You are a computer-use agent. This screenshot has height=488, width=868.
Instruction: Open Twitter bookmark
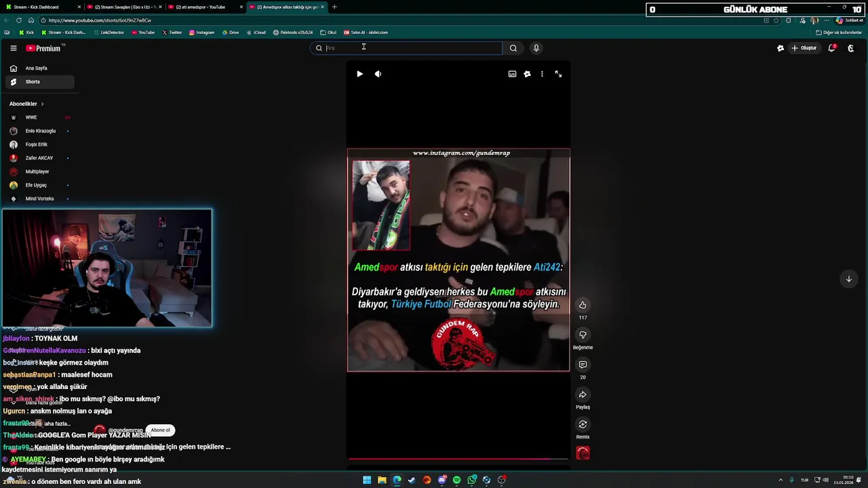(x=172, y=33)
